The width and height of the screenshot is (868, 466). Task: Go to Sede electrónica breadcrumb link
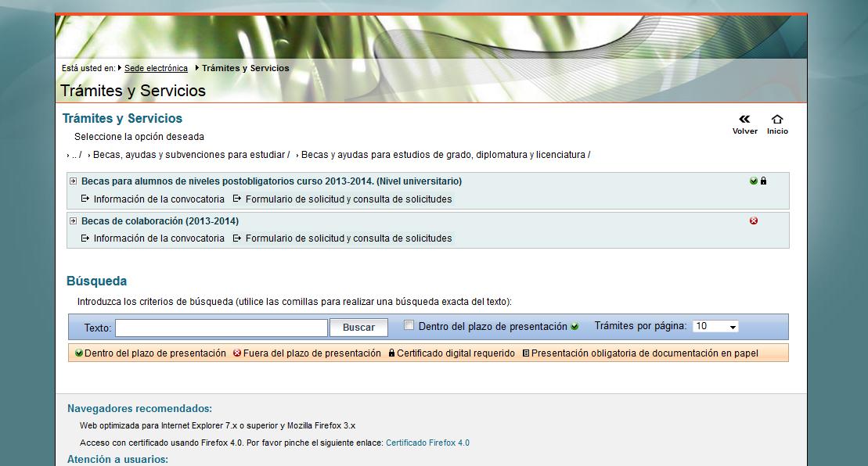click(x=156, y=69)
